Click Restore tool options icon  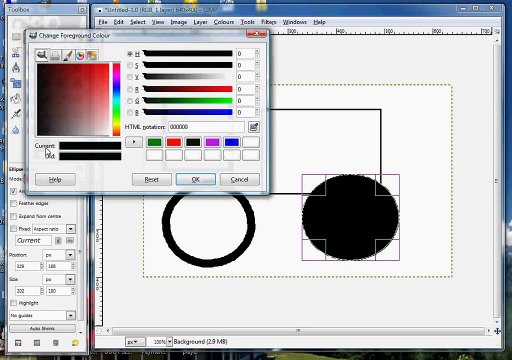(x=37, y=343)
